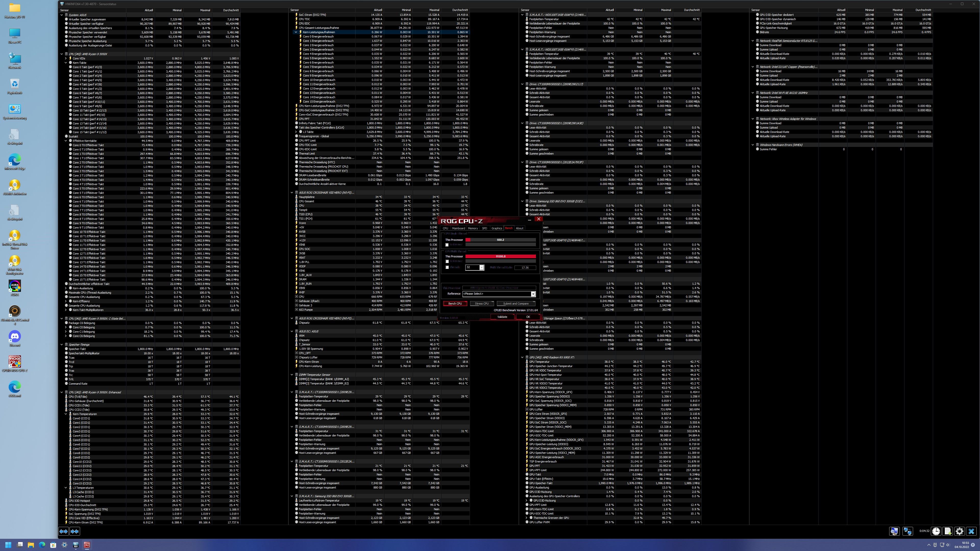
Task: Select the 6900.xml file on desktop
Action: (x=15, y=389)
